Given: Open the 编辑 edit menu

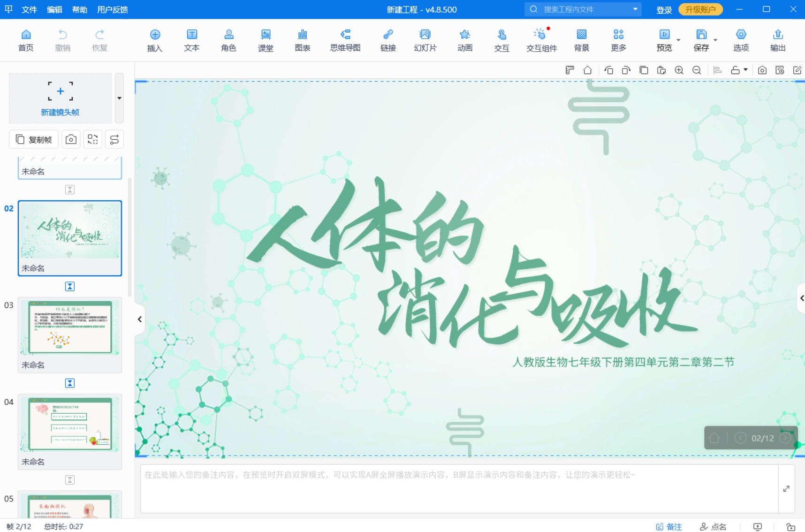Looking at the screenshot, I should pos(54,9).
